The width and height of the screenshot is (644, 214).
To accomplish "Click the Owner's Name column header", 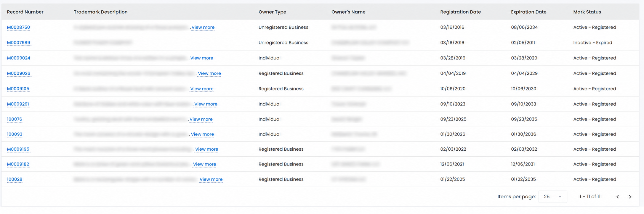I will [348, 12].
